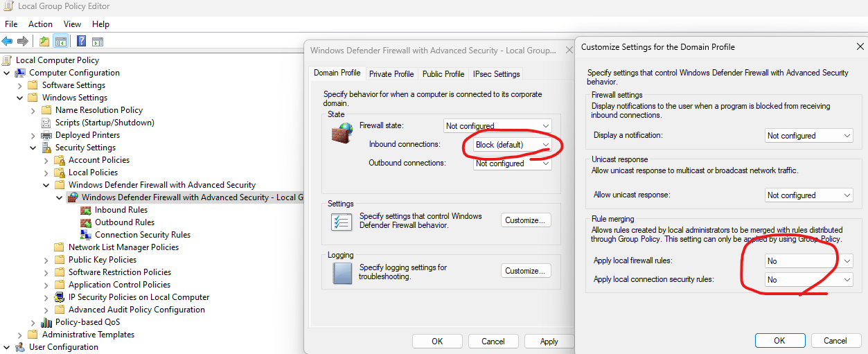The width and height of the screenshot is (868, 354).
Task: Collapse the User Configuration node
Action: click(7, 347)
